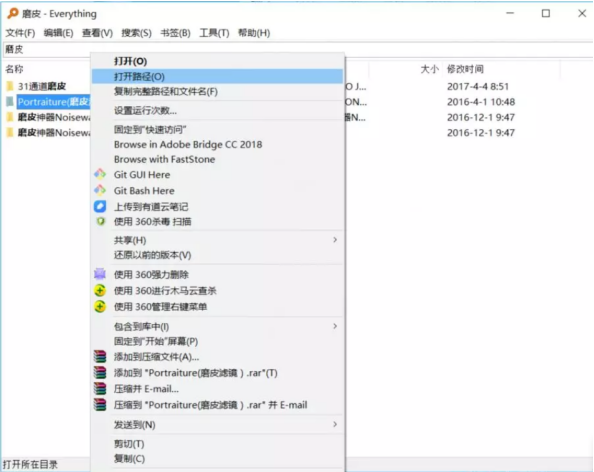Click the 360管理右键菜单 icon
The image size is (594, 472).
100,306
